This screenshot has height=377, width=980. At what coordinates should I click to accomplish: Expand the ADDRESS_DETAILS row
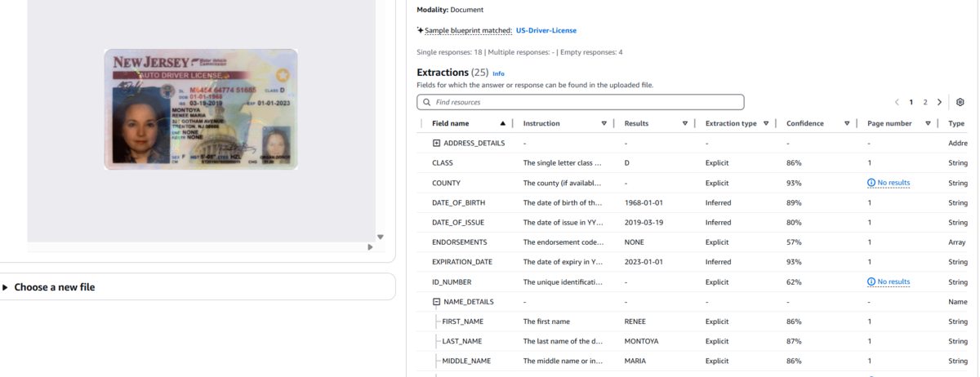(436, 143)
